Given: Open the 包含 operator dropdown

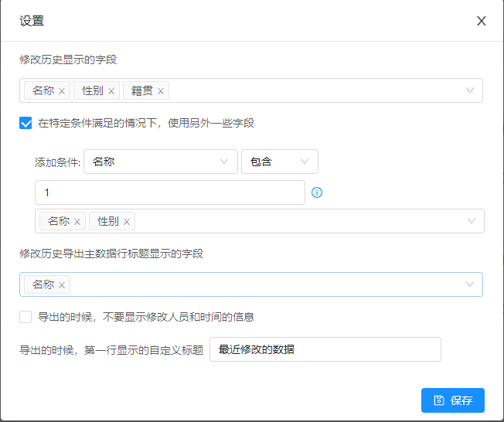Looking at the screenshot, I should click(x=280, y=162).
